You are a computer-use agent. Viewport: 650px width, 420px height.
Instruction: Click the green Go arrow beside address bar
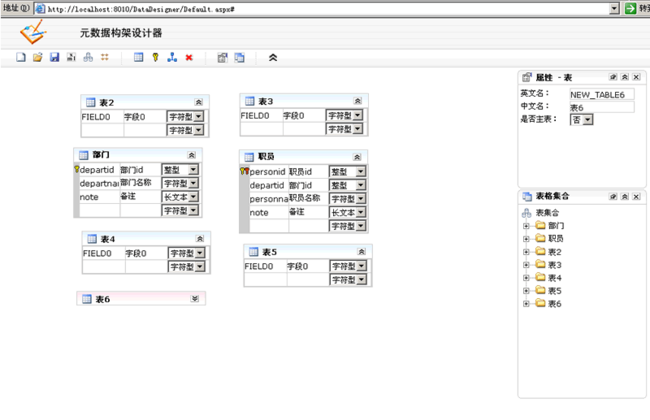click(x=630, y=8)
